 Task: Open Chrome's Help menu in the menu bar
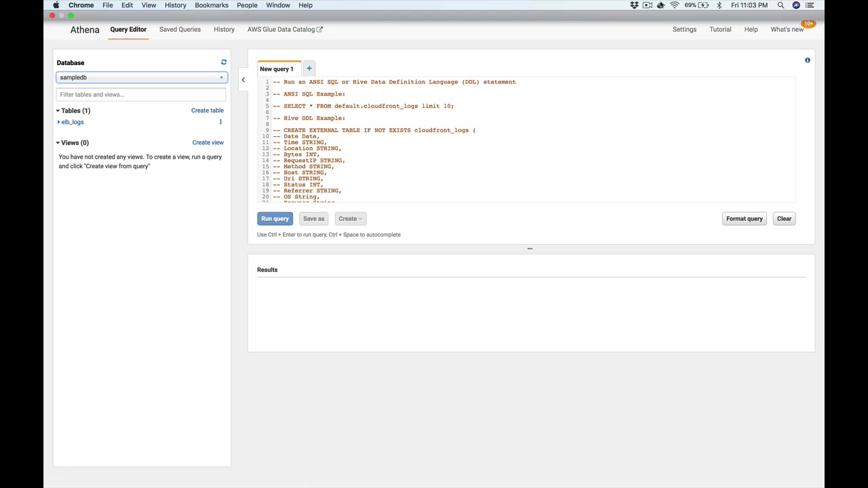(306, 5)
